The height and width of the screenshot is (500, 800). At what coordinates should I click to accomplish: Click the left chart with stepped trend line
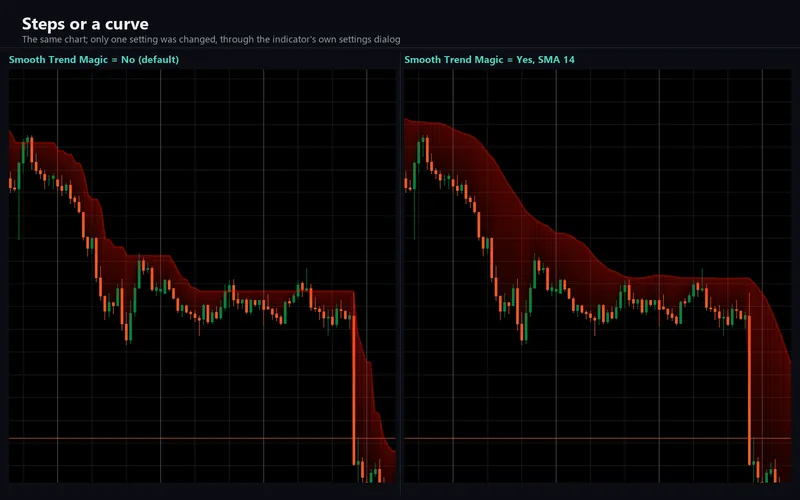[x=203, y=276]
